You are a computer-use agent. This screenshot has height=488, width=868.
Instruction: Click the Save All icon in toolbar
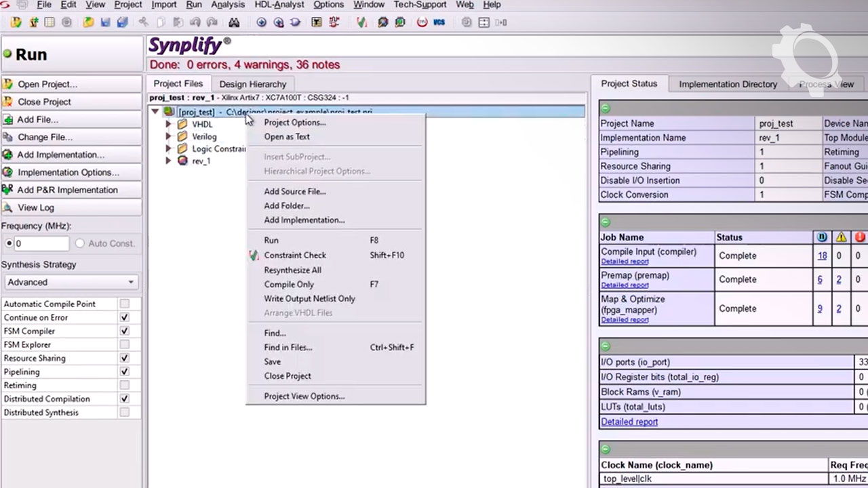pos(122,22)
